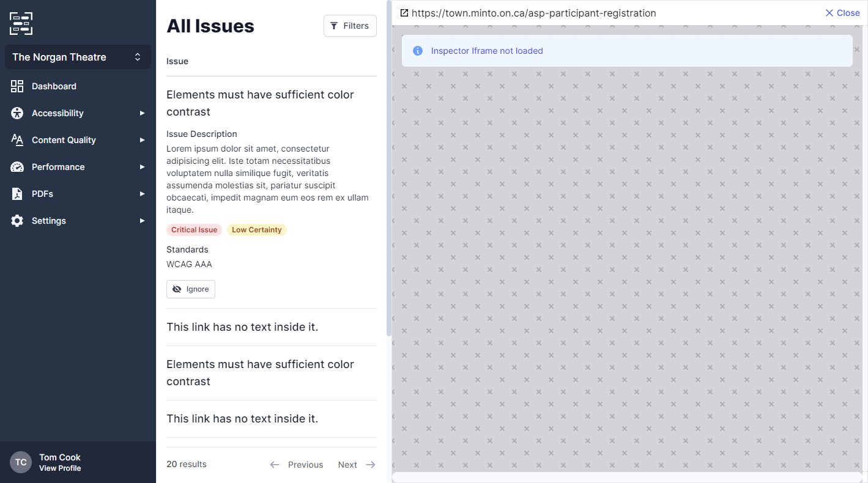Open the Filters button

(x=350, y=26)
